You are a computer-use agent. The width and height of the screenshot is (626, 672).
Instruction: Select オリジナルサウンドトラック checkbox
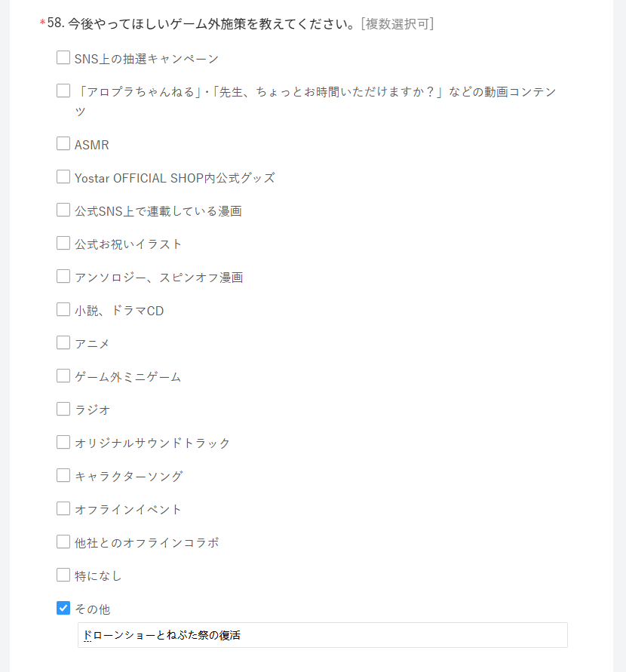[63, 443]
